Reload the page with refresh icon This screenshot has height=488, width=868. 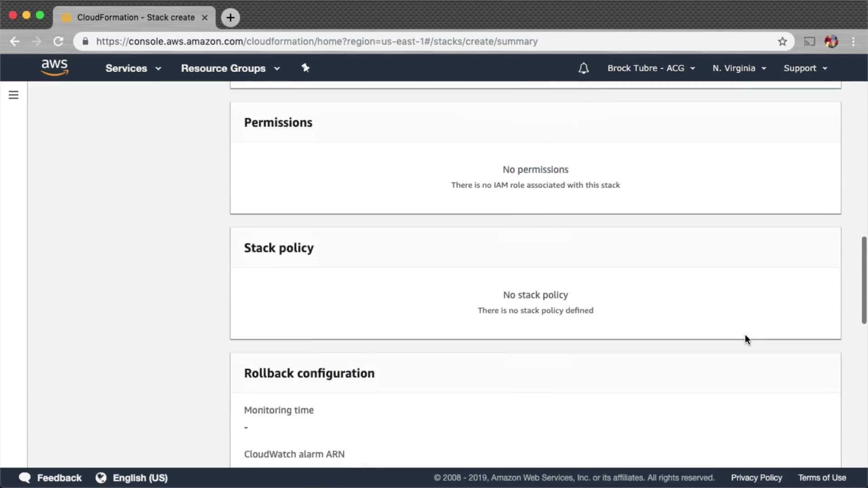point(58,42)
